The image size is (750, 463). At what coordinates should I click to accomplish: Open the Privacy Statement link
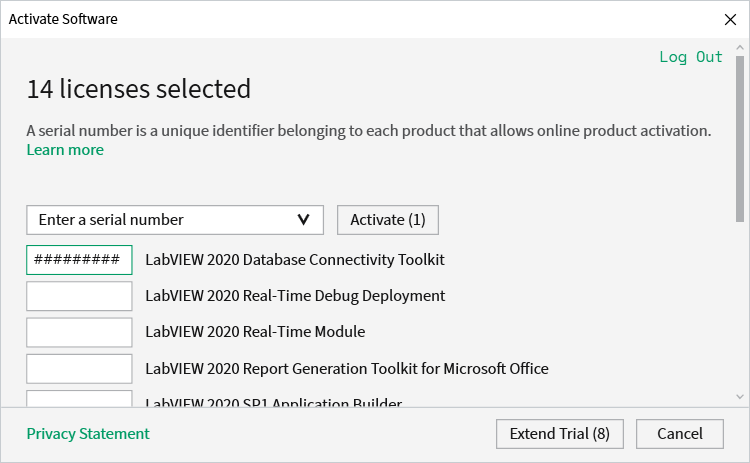88,434
